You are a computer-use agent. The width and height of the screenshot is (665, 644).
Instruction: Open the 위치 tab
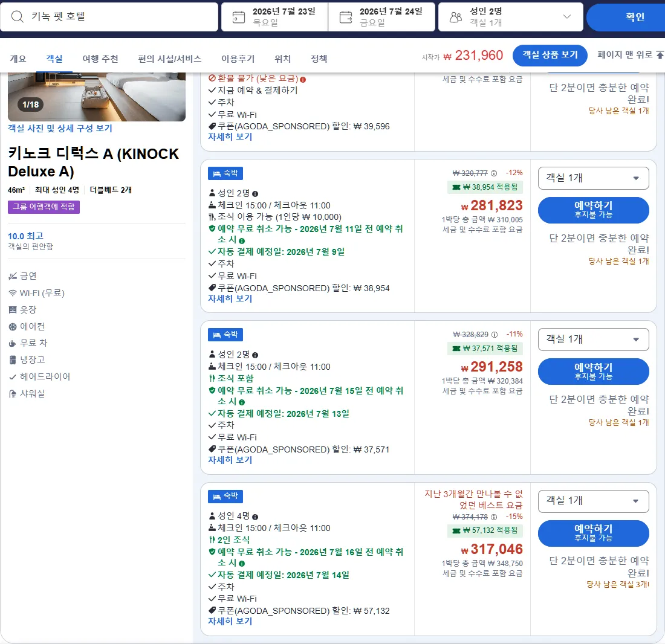coord(282,59)
